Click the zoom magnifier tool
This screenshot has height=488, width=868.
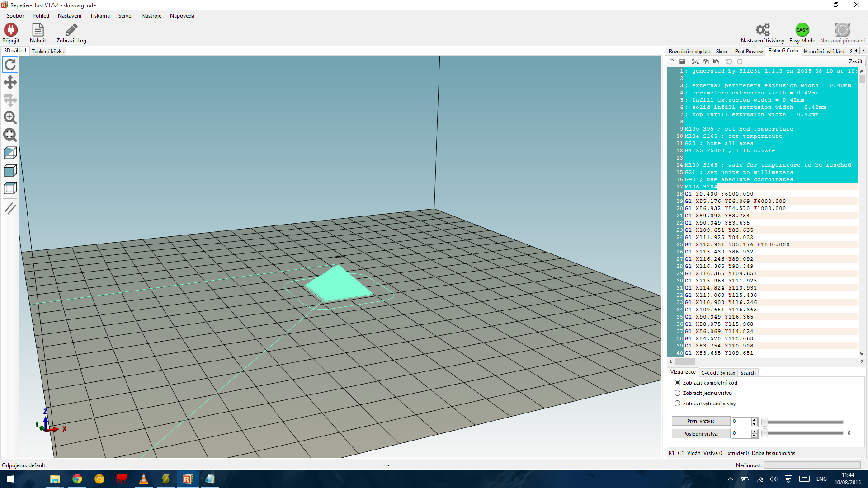coord(10,117)
